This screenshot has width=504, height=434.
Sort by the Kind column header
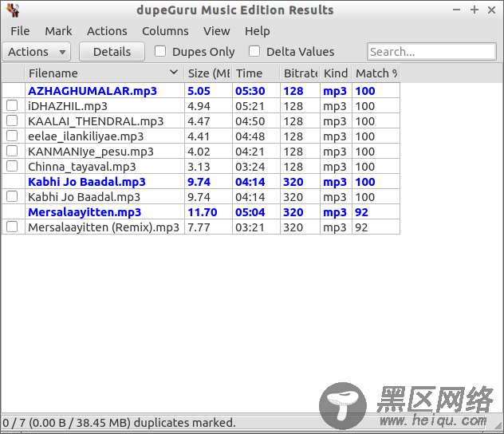pyautogui.click(x=336, y=73)
